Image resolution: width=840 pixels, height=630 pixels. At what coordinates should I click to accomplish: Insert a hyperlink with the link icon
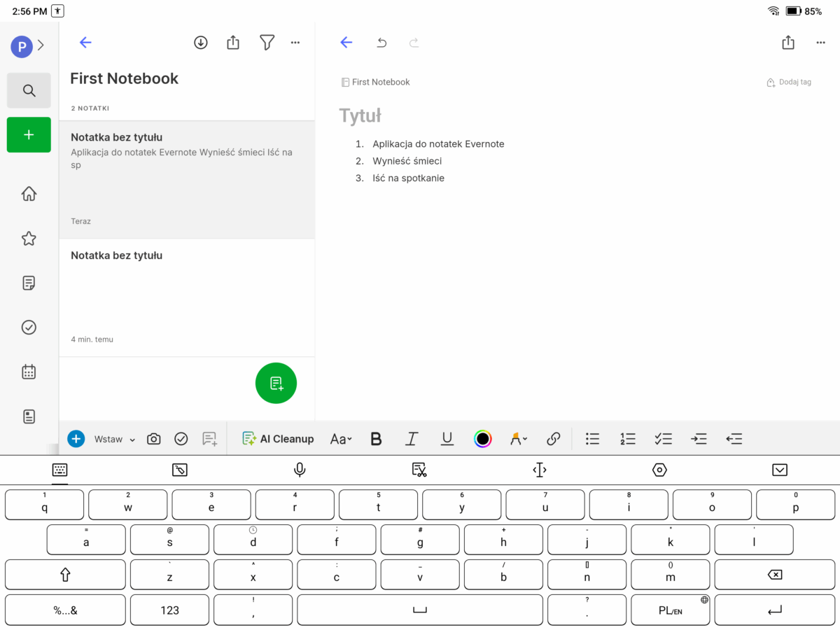553,439
